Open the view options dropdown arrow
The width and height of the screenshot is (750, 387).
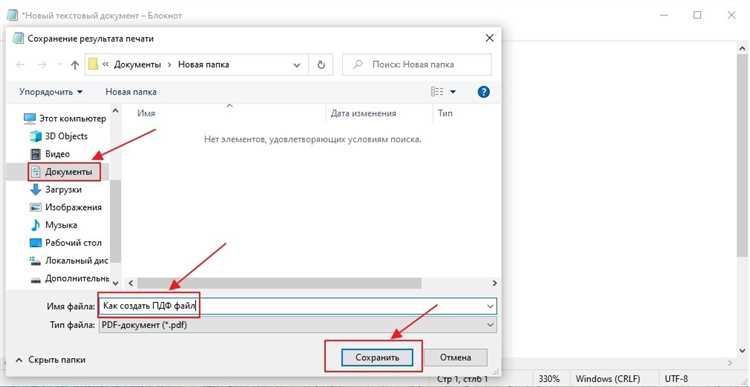[x=453, y=92]
